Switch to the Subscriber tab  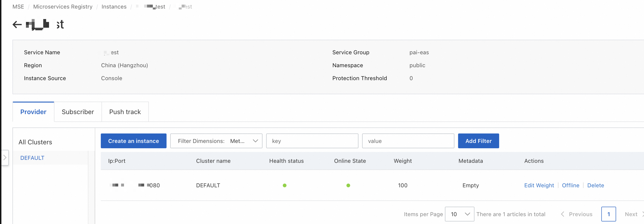(78, 112)
